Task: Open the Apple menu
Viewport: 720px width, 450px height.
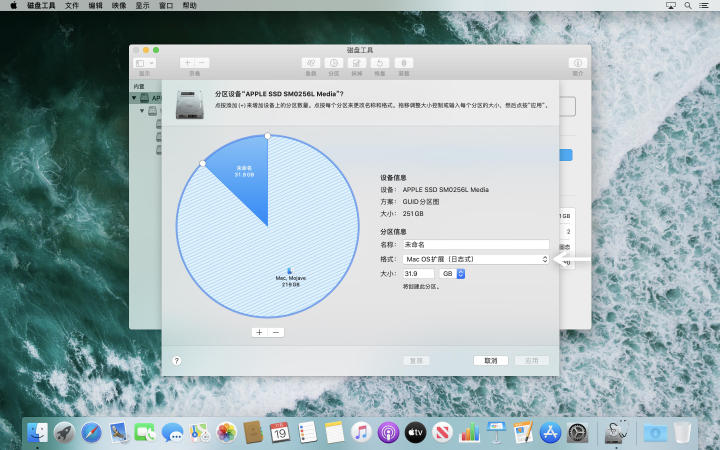Action: (x=13, y=6)
